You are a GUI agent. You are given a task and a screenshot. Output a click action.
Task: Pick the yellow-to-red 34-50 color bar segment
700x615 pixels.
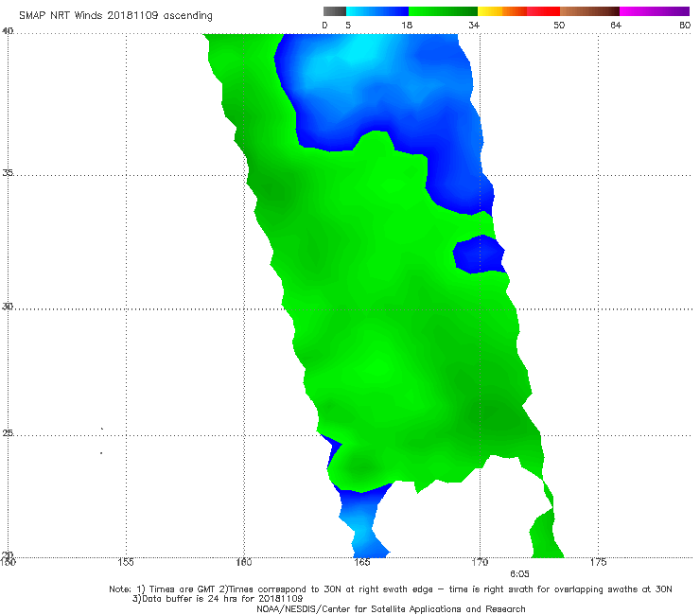tap(518, 11)
